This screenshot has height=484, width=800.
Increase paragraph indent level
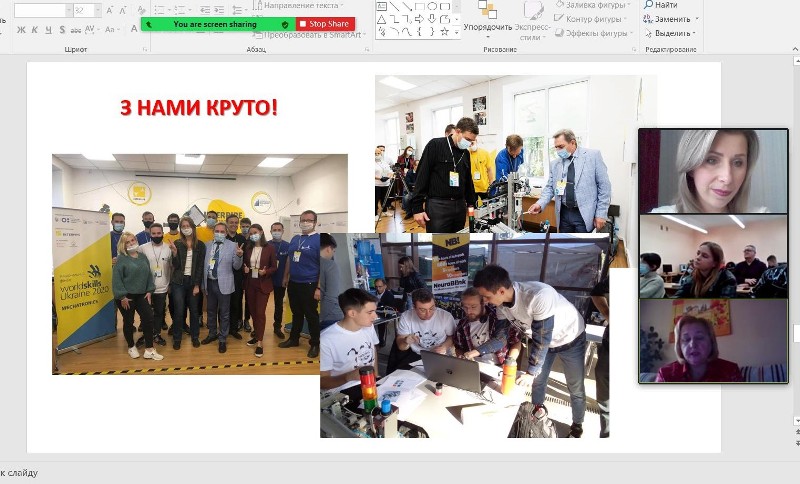[x=219, y=10]
